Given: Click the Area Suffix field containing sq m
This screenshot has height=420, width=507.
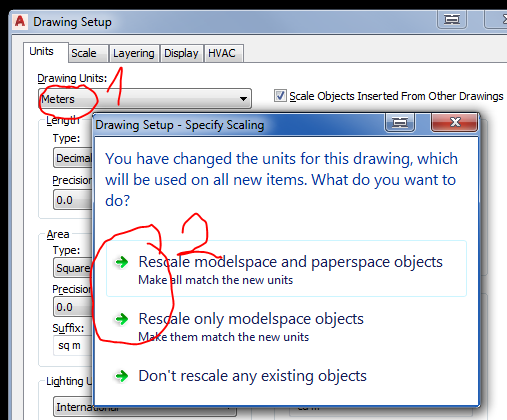Looking at the screenshot, I should coord(73,346).
